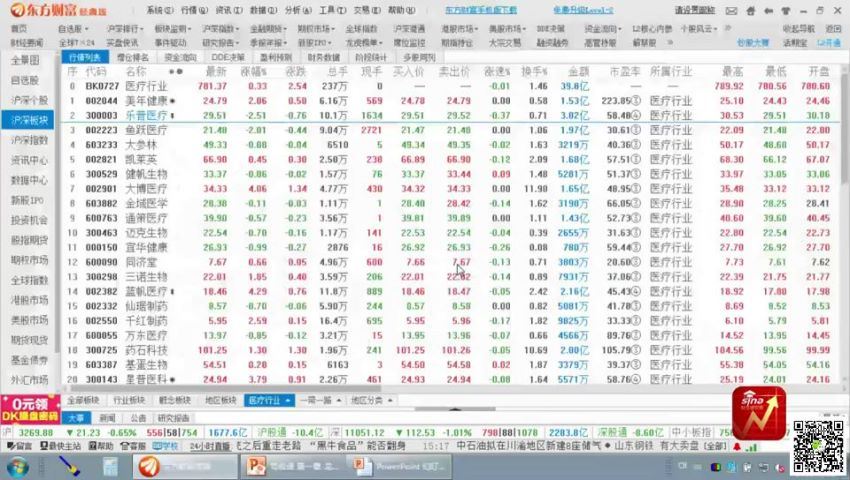Switch to the 财务数据 tab

point(324,57)
